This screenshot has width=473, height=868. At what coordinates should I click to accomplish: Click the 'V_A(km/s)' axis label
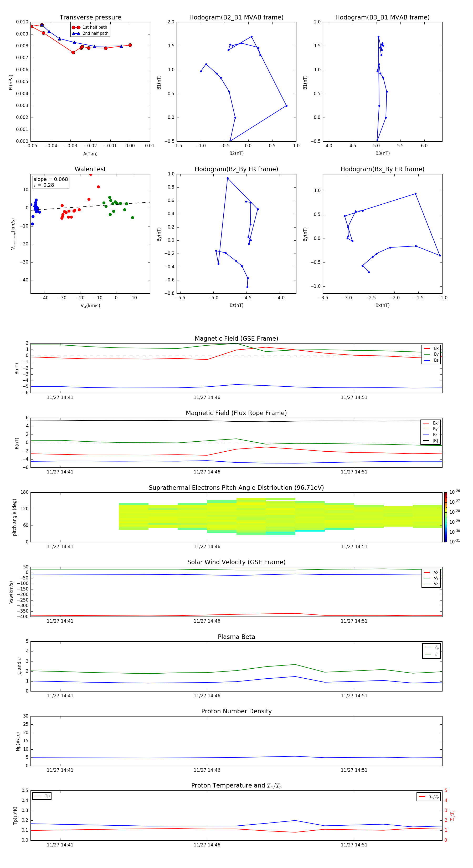(90, 306)
